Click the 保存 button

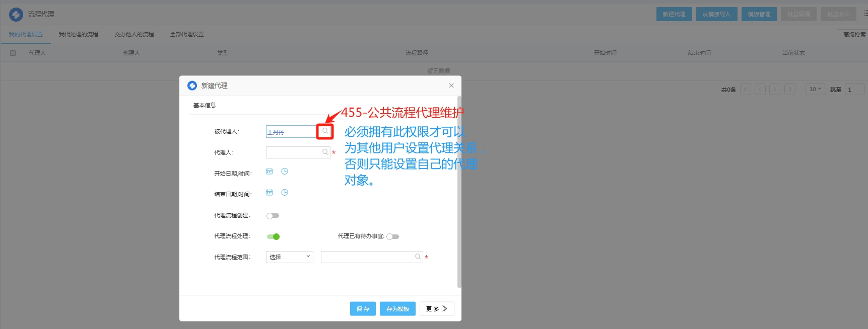pyautogui.click(x=363, y=309)
